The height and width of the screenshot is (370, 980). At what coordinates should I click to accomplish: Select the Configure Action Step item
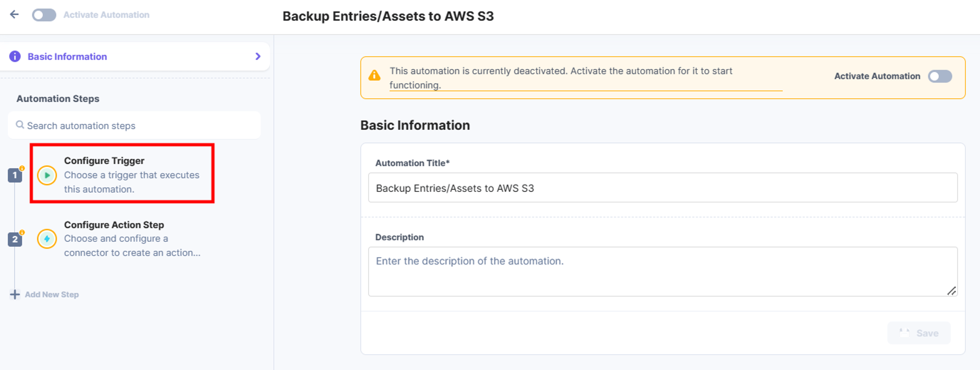pos(122,239)
